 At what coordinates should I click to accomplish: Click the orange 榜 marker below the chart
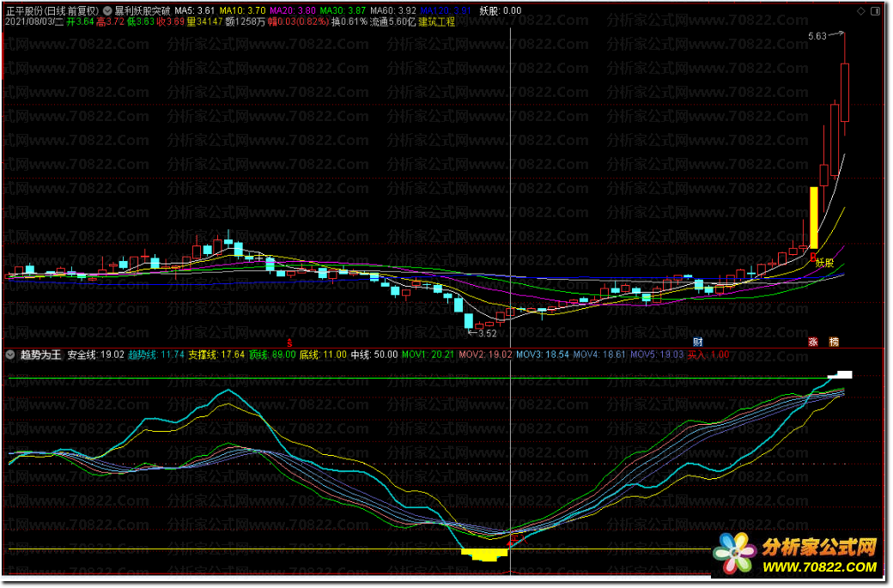(x=834, y=342)
